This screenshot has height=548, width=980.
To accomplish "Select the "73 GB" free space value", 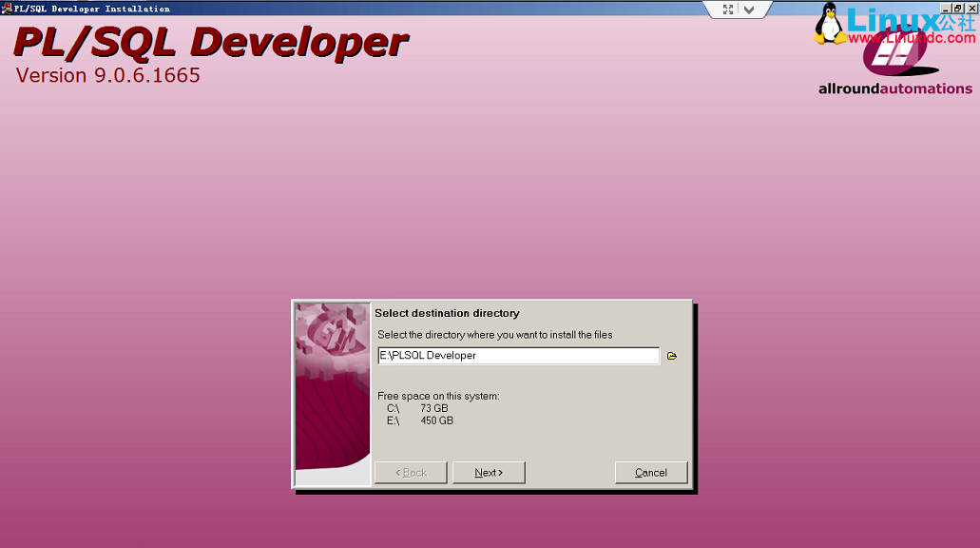I will point(433,408).
